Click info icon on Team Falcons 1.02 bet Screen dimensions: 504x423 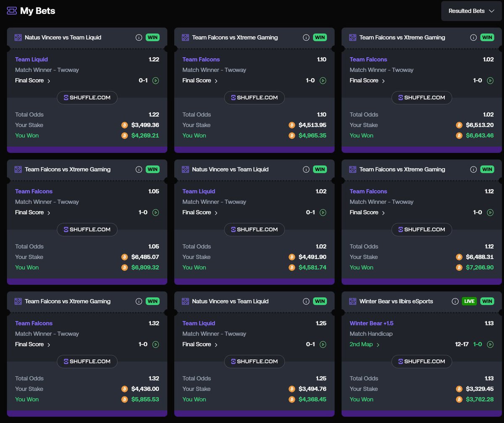click(x=473, y=37)
